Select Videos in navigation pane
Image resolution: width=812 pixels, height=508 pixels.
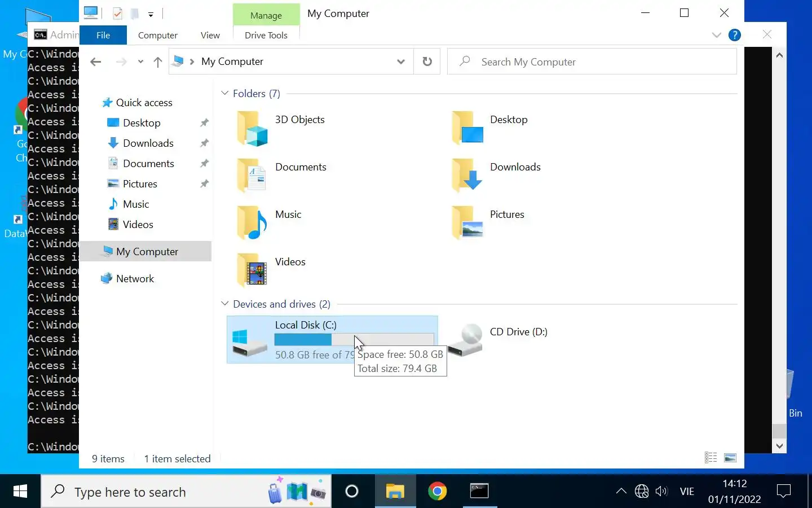[x=138, y=224]
